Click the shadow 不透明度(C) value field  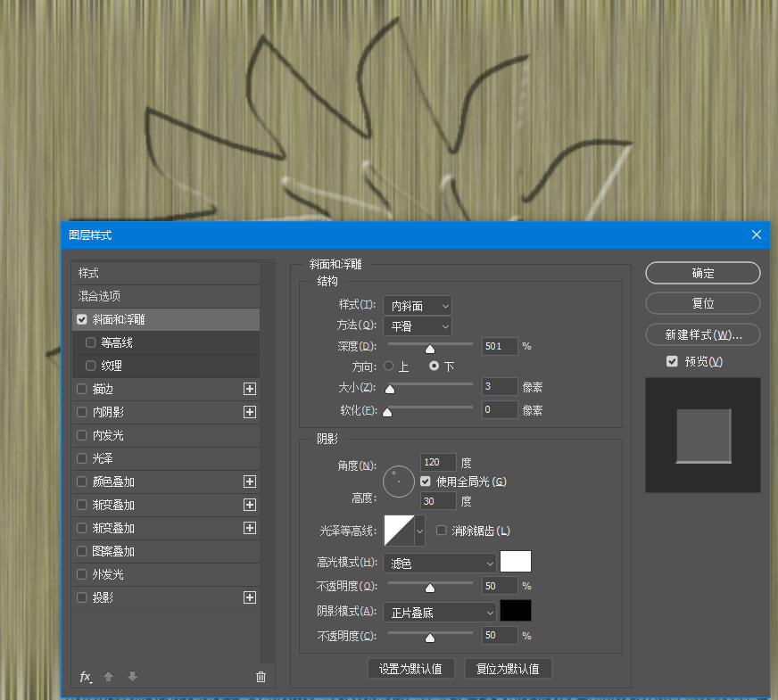500,635
